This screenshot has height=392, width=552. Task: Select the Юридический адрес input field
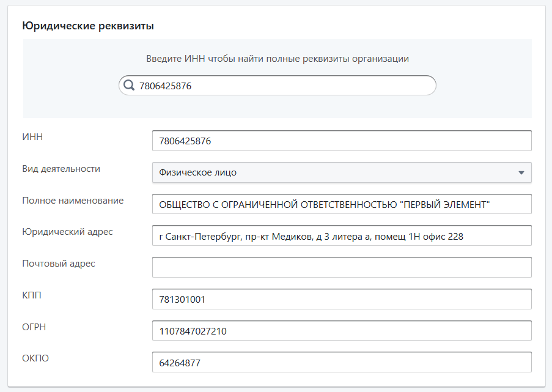(341, 235)
